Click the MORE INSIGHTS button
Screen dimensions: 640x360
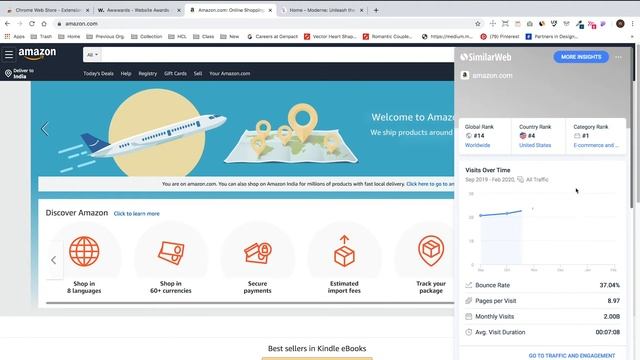(581, 57)
